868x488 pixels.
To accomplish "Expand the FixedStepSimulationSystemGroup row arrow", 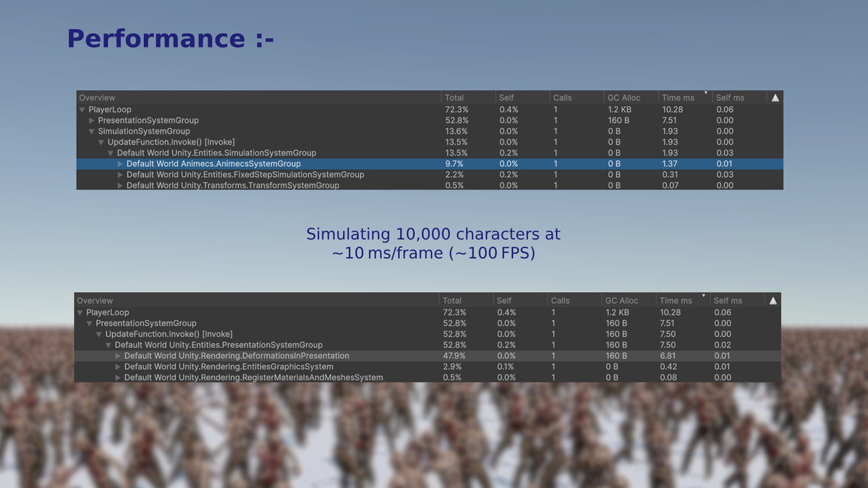I will click(120, 175).
